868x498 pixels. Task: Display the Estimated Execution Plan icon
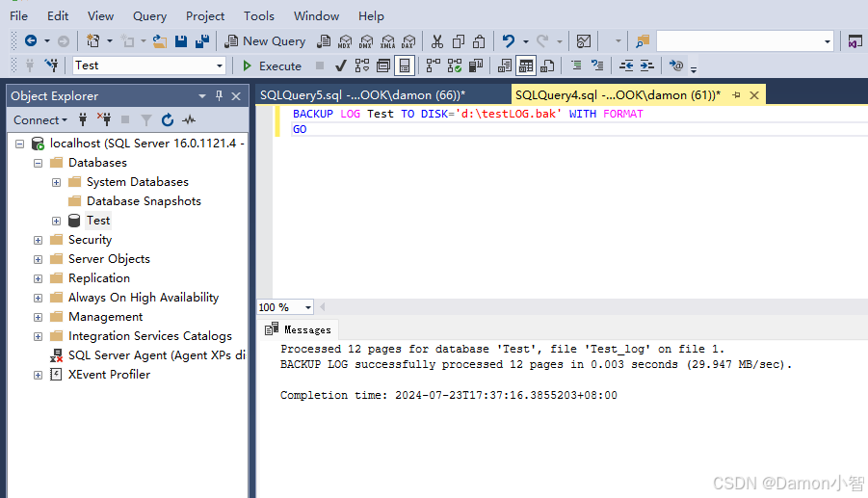362,66
